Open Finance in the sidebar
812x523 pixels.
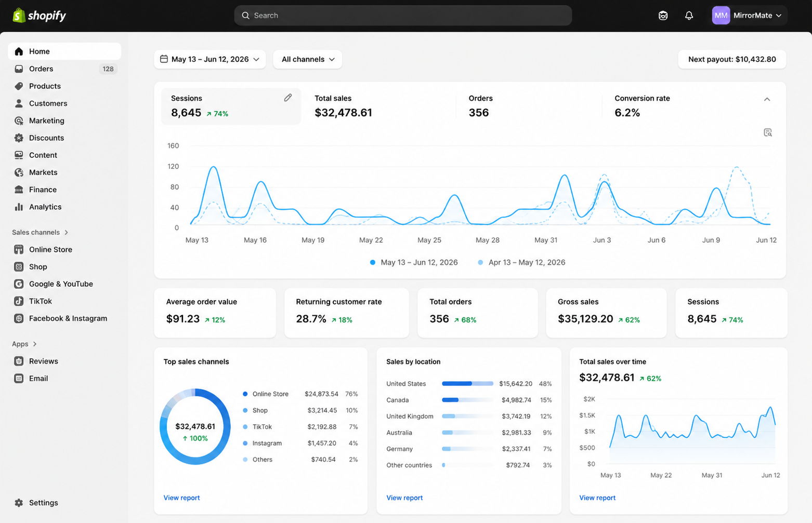coord(64,190)
